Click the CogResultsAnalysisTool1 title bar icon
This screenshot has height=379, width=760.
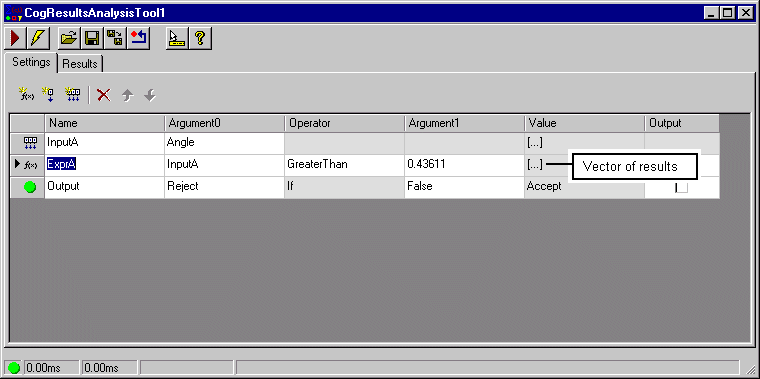(13, 13)
